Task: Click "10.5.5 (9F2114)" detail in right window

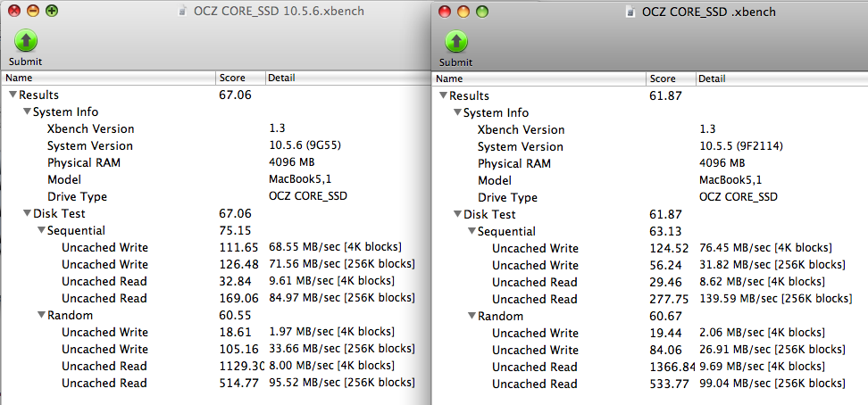Action: [x=741, y=146]
